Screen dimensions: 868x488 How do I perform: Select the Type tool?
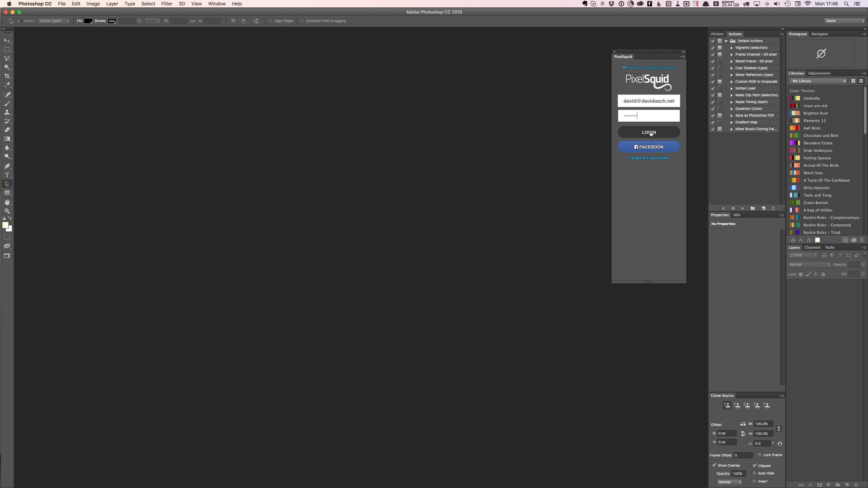[7, 175]
